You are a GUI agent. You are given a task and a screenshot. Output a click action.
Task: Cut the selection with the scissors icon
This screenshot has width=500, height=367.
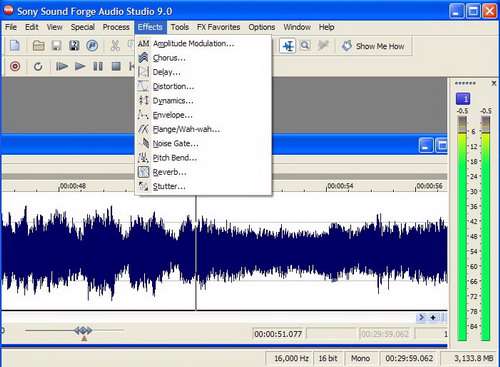[x=115, y=46]
